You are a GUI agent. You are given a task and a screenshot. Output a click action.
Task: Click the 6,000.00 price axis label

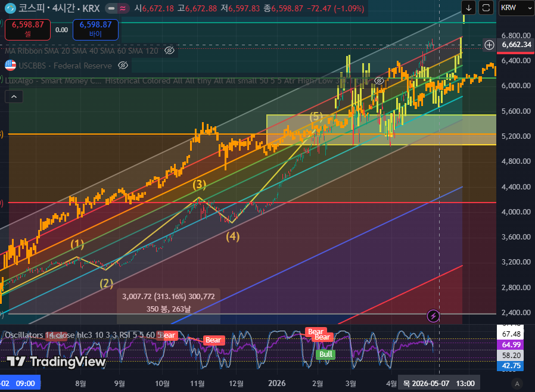(x=516, y=86)
